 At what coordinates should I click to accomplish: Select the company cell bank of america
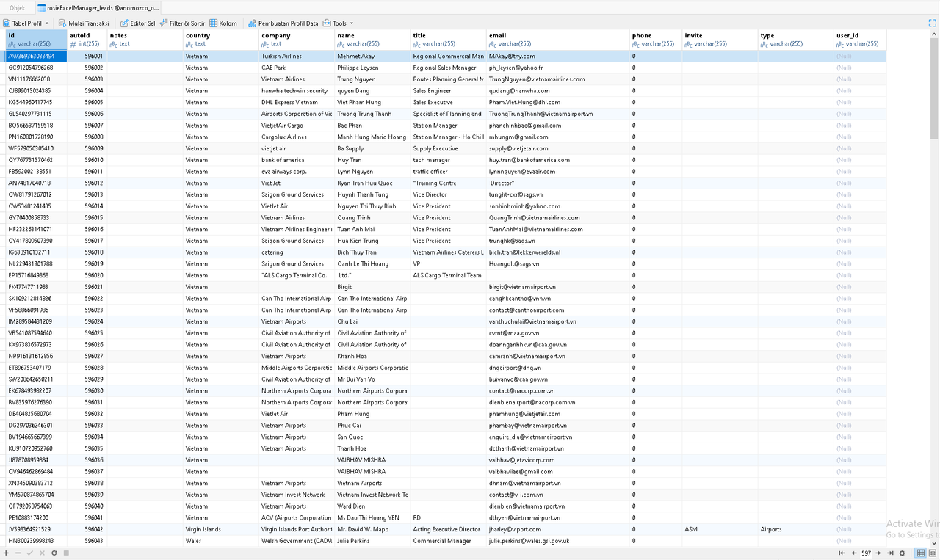297,160
